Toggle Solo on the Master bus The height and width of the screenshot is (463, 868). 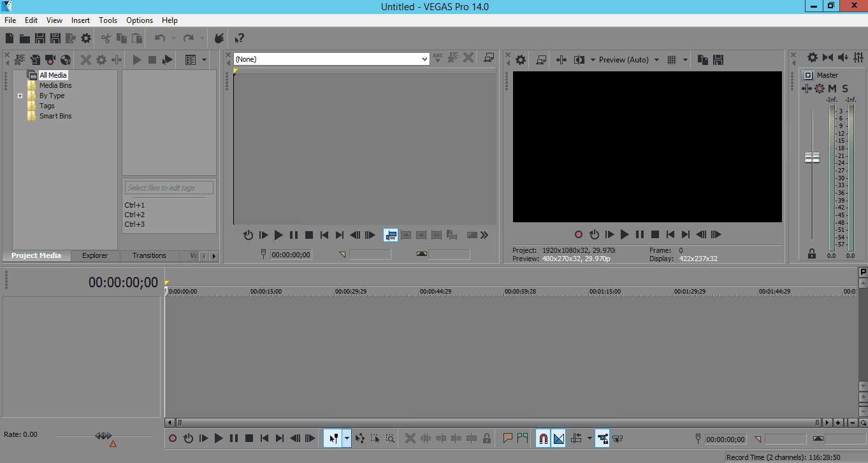coord(845,89)
